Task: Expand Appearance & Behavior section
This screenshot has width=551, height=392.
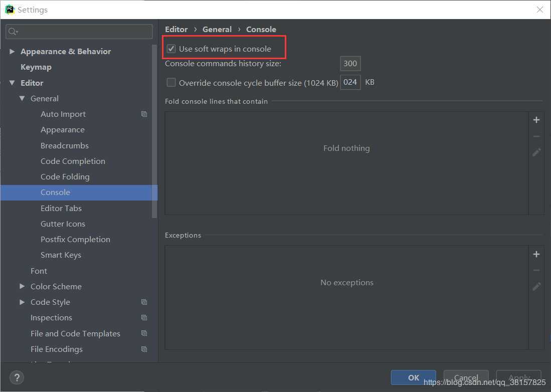Action: coord(12,51)
